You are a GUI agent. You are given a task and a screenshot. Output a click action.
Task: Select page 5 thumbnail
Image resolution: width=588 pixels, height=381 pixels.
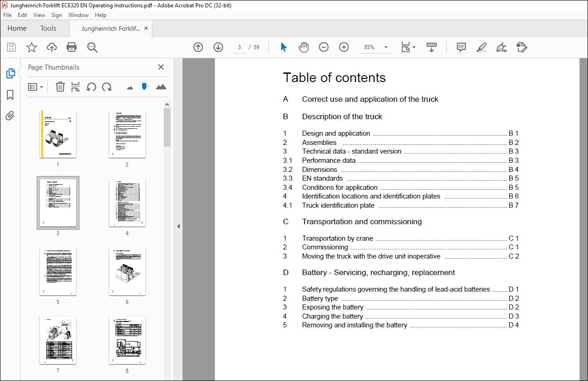[58, 272]
